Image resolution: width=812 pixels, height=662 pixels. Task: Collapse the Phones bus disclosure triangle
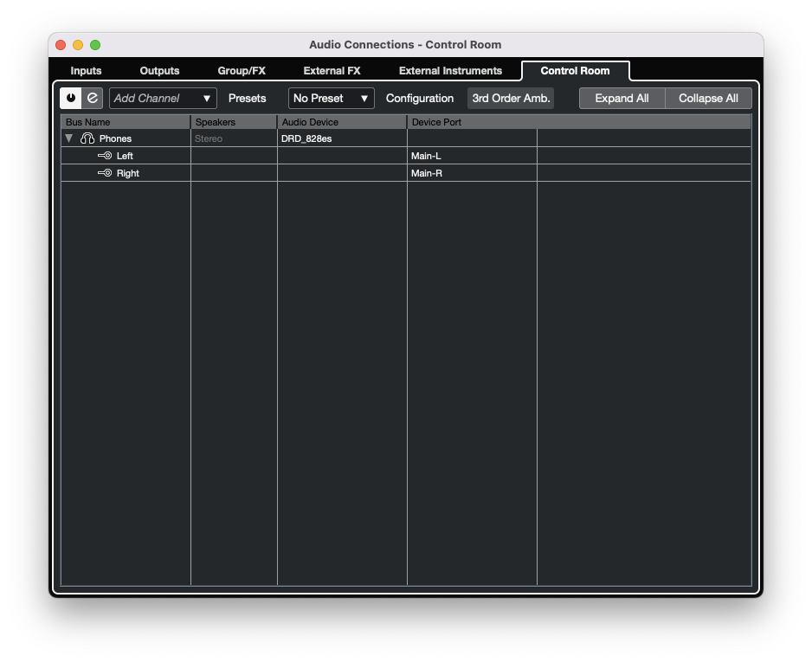coord(68,138)
